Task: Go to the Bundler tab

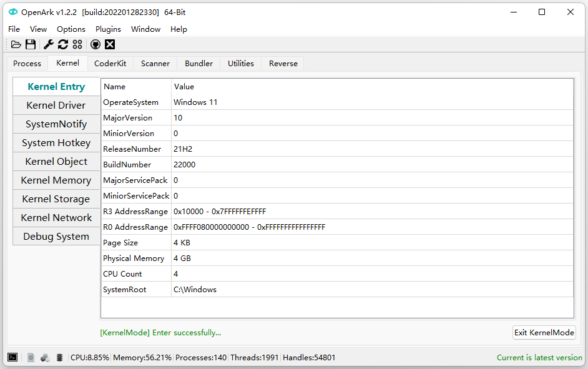Action: click(x=198, y=64)
